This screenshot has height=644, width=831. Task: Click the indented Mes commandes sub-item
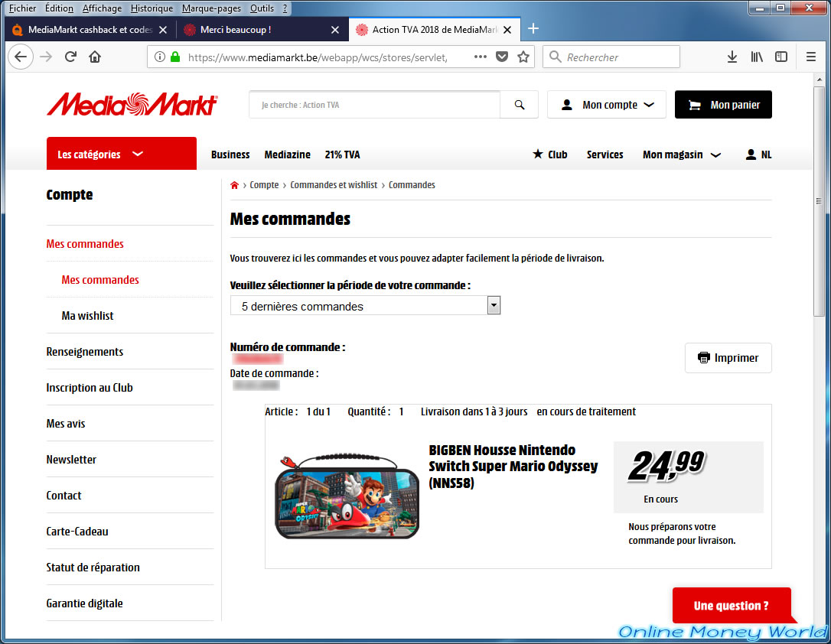100,280
